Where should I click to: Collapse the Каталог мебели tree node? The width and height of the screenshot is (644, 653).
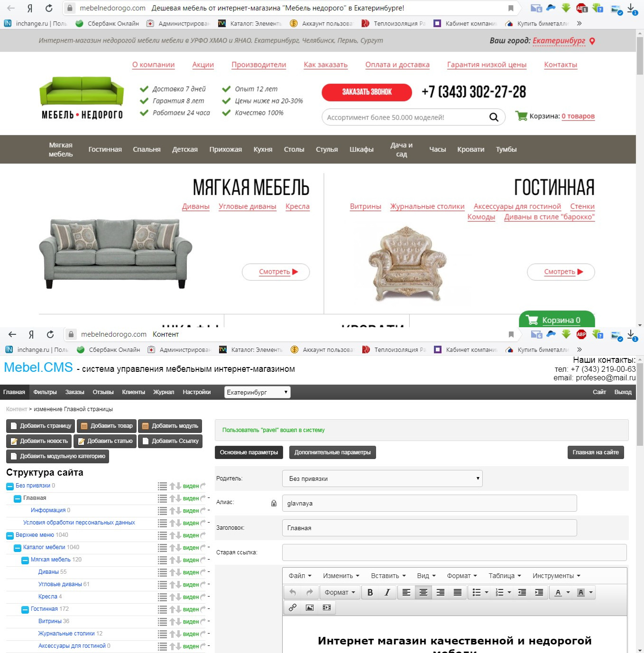[18, 548]
